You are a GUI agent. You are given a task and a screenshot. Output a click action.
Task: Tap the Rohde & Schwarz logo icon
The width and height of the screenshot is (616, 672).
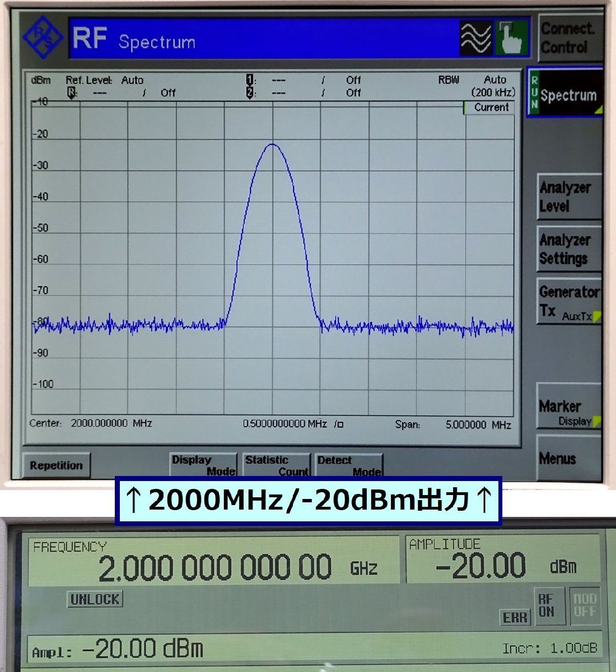[x=43, y=38]
